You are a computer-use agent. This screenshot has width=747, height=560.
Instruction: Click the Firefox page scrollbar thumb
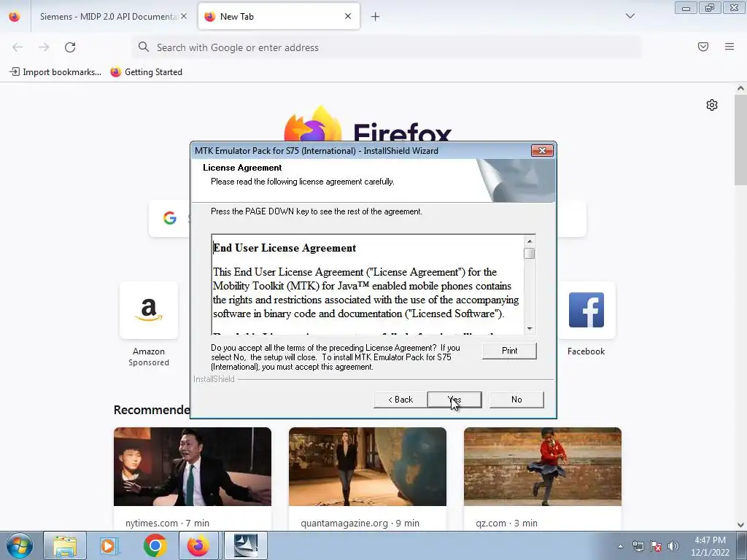pyautogui.click(x=740, y=139)
